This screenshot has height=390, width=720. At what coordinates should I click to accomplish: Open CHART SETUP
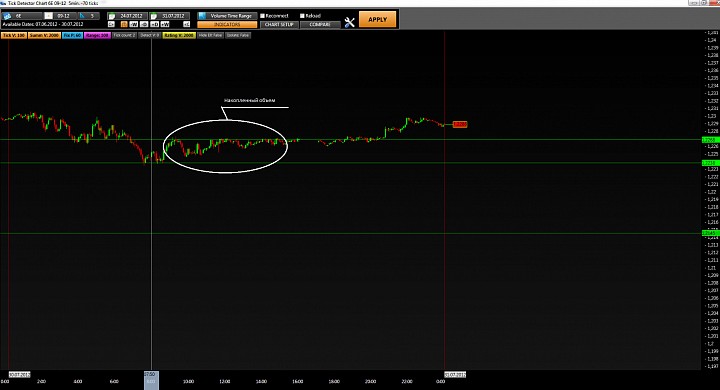click(279, 24)
